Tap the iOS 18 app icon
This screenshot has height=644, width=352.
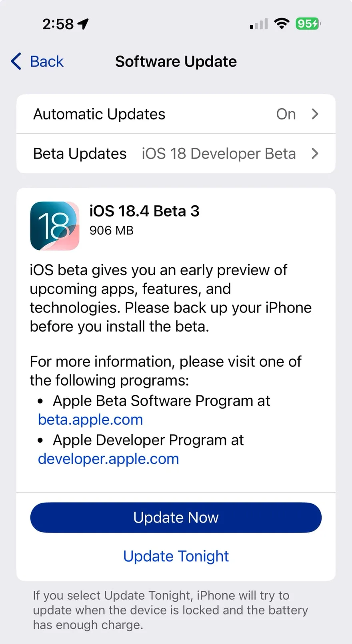(55, 226)
